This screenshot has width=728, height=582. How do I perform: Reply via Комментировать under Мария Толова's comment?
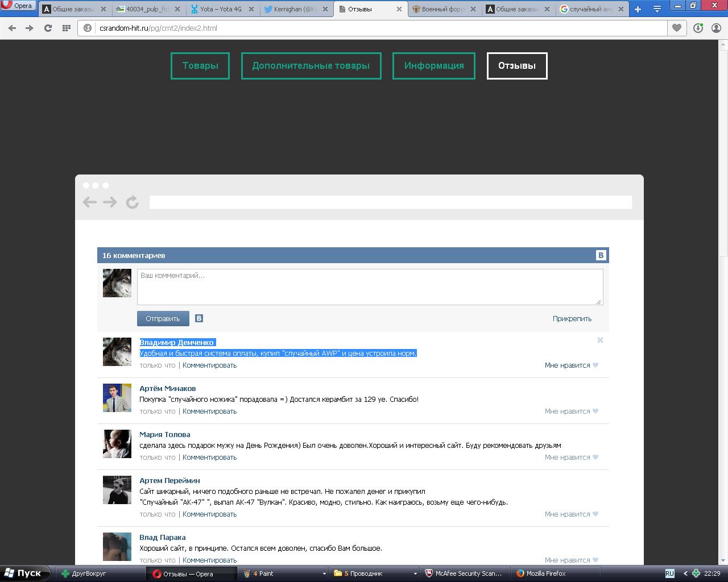pyautogui.click(x=209, y=458)
